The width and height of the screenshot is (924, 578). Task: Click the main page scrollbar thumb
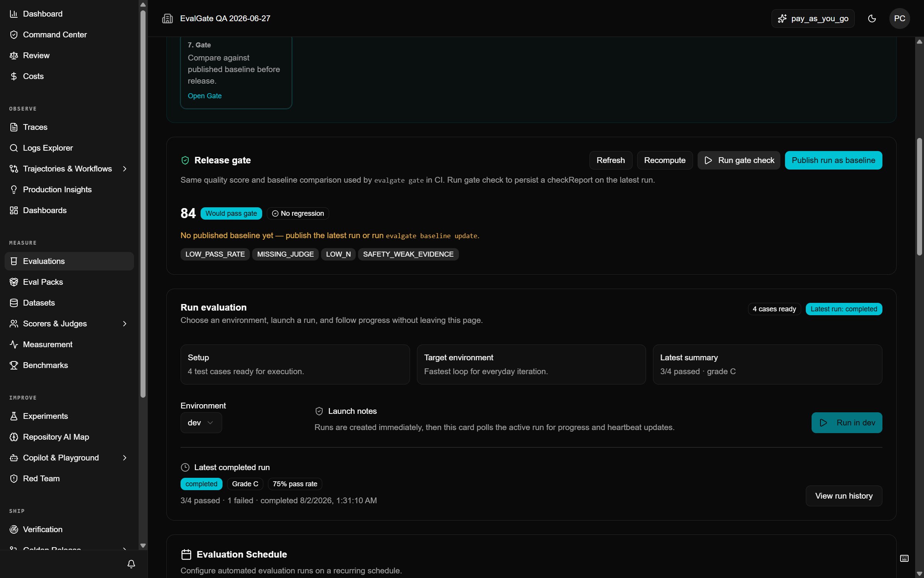coord(919,197)
